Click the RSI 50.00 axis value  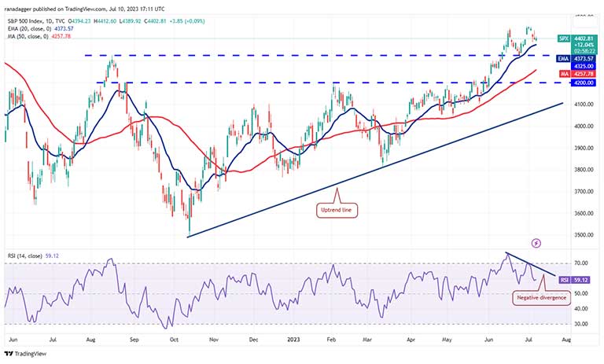coord(581,293)
